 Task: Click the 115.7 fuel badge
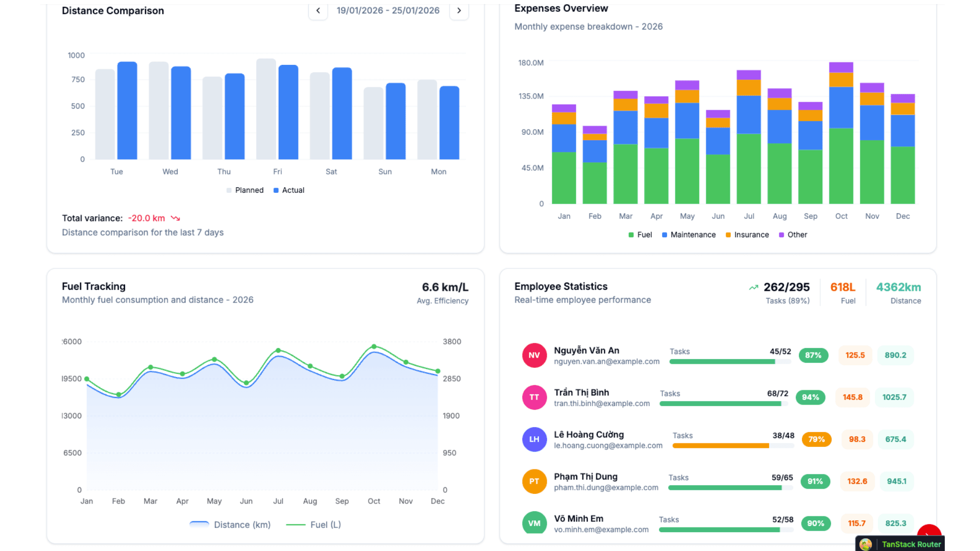pos(856,523)
